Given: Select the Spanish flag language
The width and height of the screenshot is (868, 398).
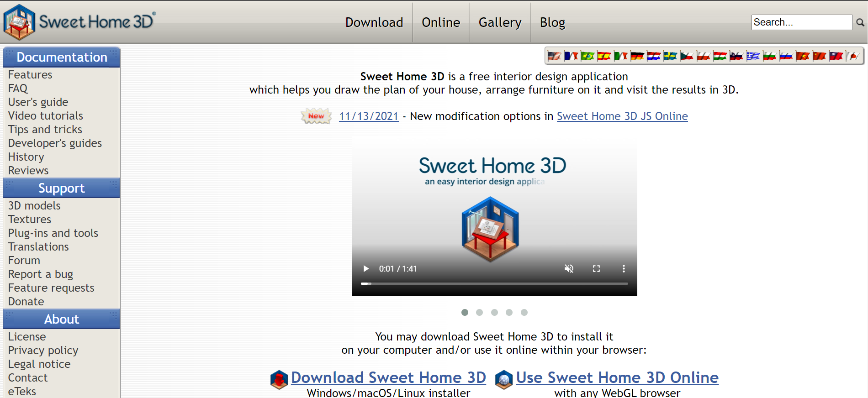Looking at the screenshot, I should point(604,56).
